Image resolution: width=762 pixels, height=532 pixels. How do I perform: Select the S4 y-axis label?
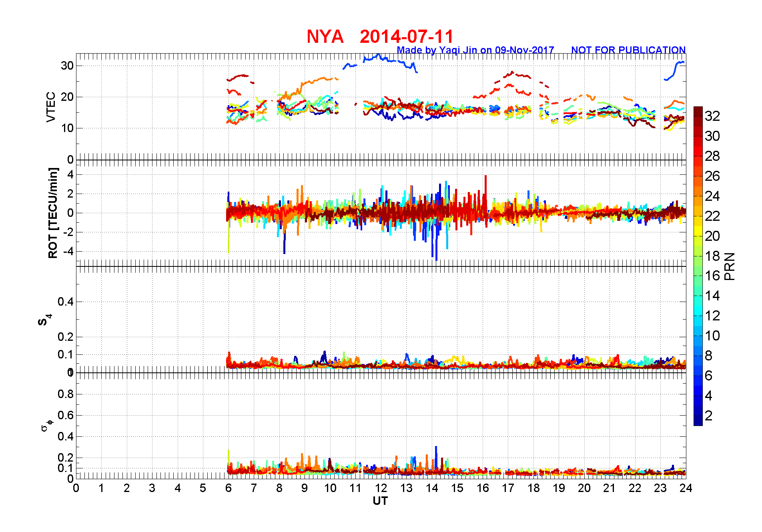pos(45,320)
